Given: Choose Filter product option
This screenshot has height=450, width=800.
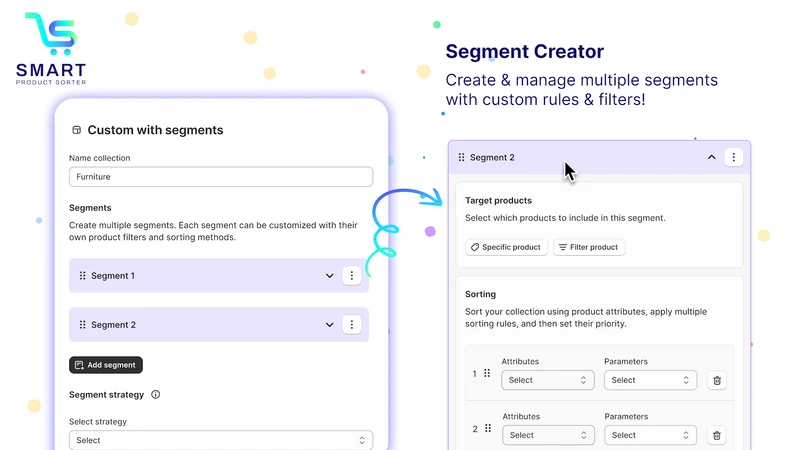Looking at the screenshot, I should [589, 247].
